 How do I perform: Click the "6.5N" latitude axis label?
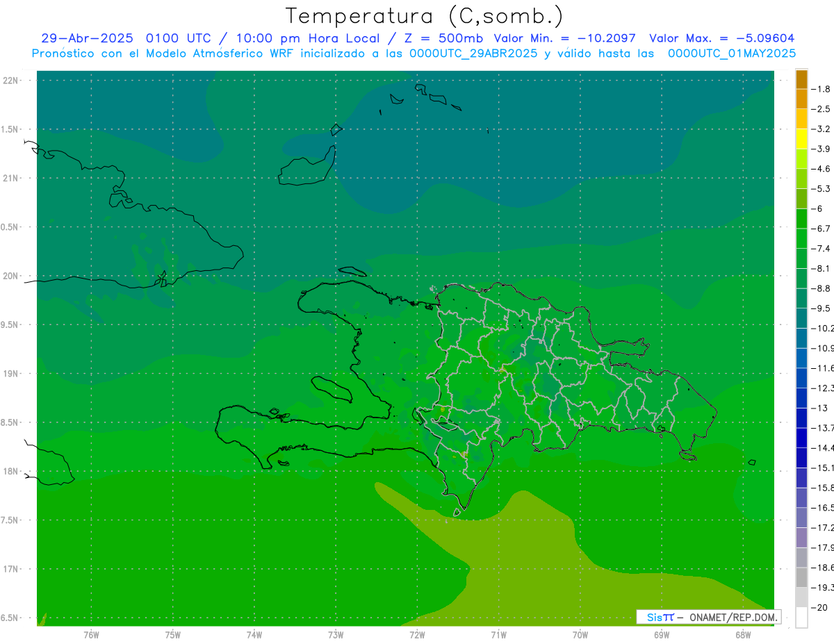(10, 618)
